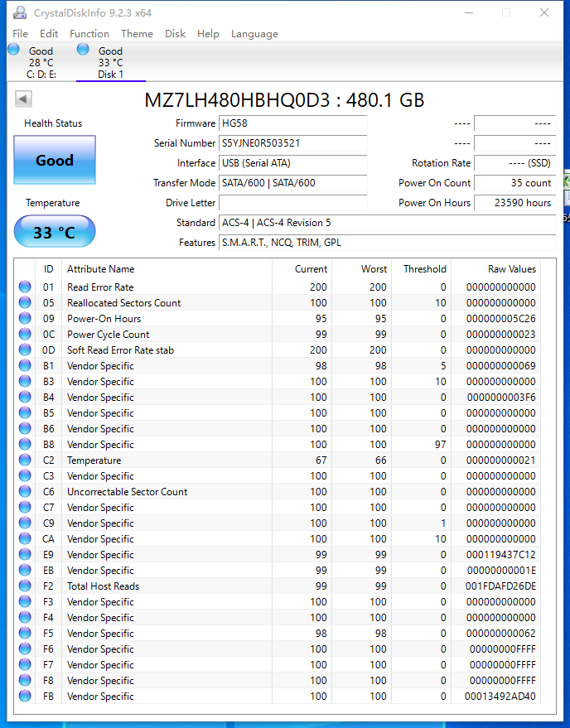This screenshot has width=570, height=728.
Task: Open the Theme menu
Action: click(137, 34)
